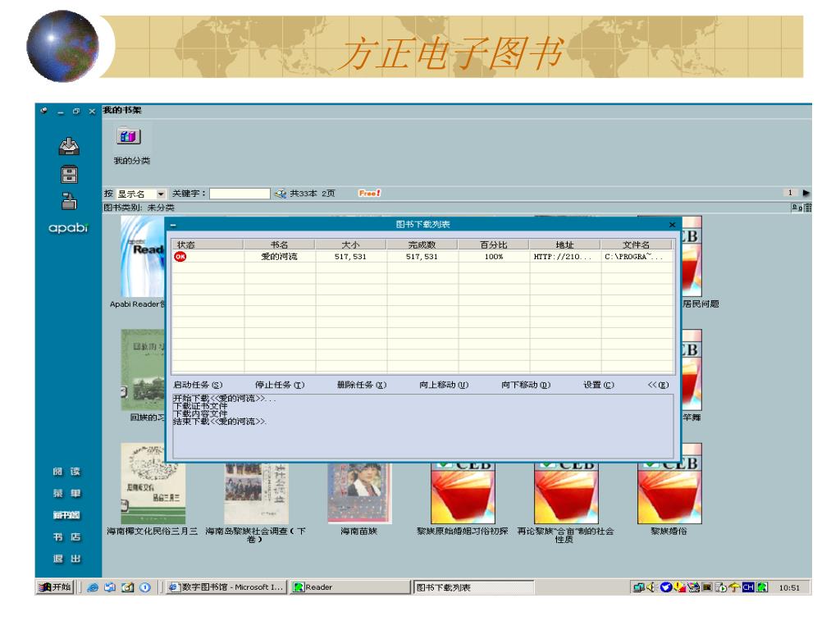The height and width of the screenshot is (630, 840).
Task: Select 退出 in the sidebar menu
Action: pos(66,559)
